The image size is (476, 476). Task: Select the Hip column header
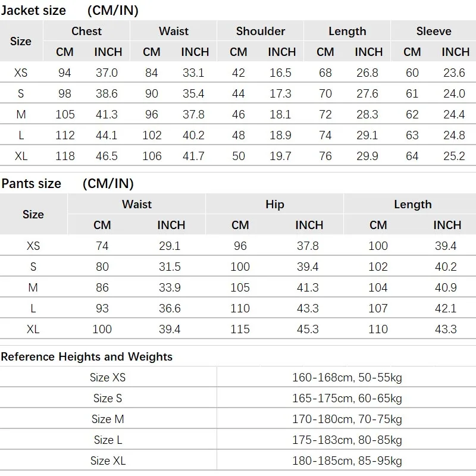click(275, 204)
